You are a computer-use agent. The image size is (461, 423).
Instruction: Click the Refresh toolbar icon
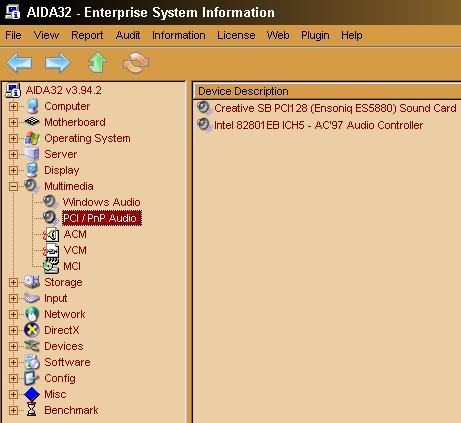[x=136, y=63]
